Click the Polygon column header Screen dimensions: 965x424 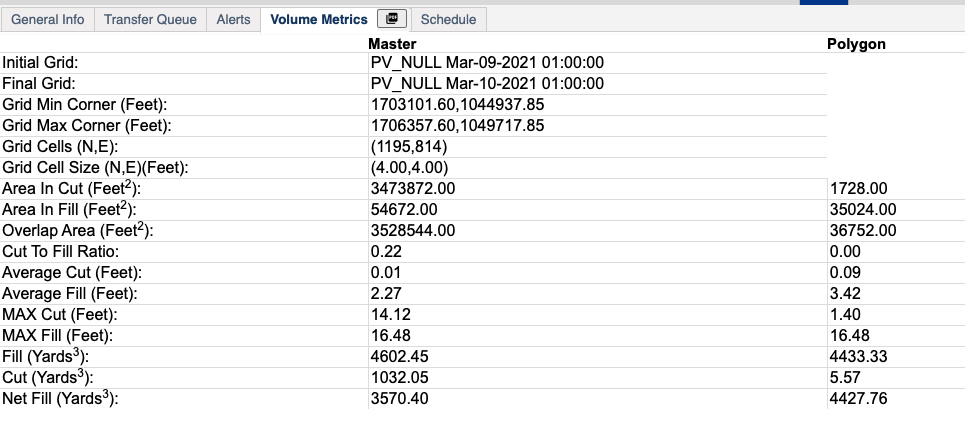click(x=856, y=44)
